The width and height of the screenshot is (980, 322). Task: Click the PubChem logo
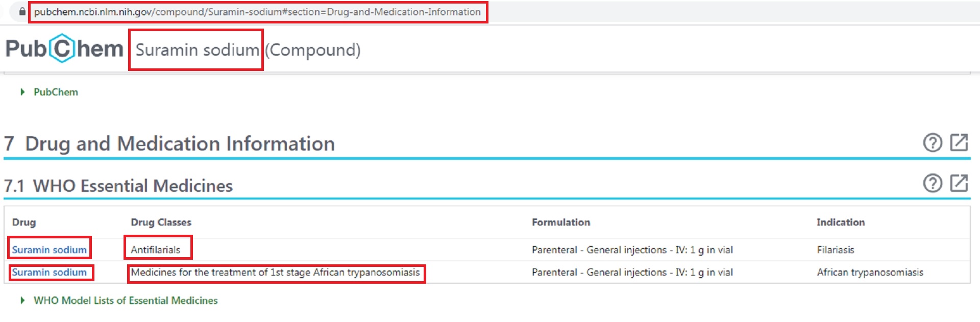(x=64, y=49)
